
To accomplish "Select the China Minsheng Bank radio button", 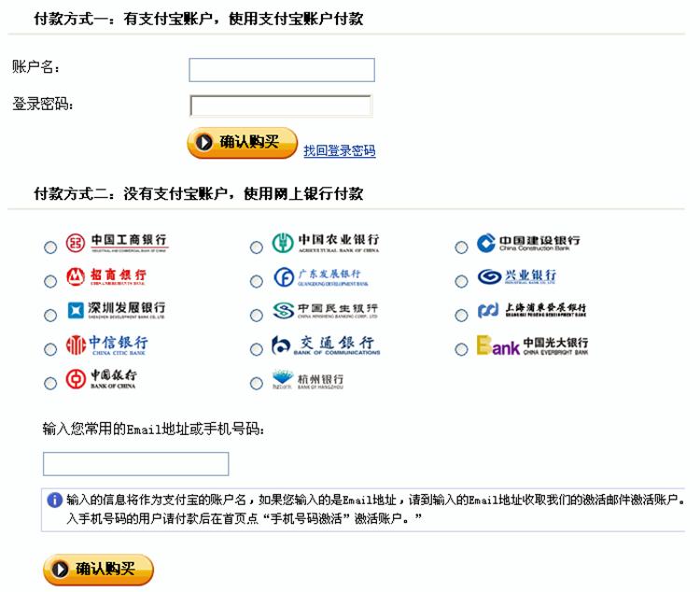I will click(256, 315).
